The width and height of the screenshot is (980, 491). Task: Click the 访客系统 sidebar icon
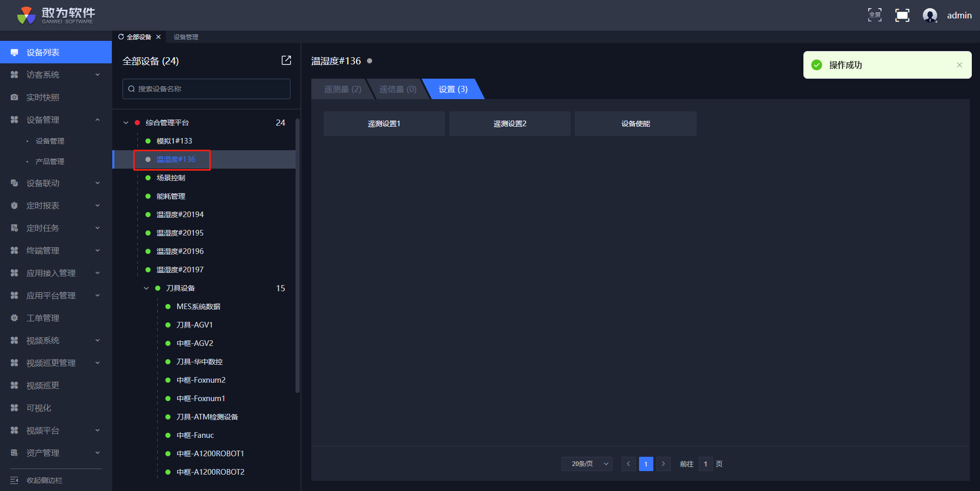coord(14,75)
